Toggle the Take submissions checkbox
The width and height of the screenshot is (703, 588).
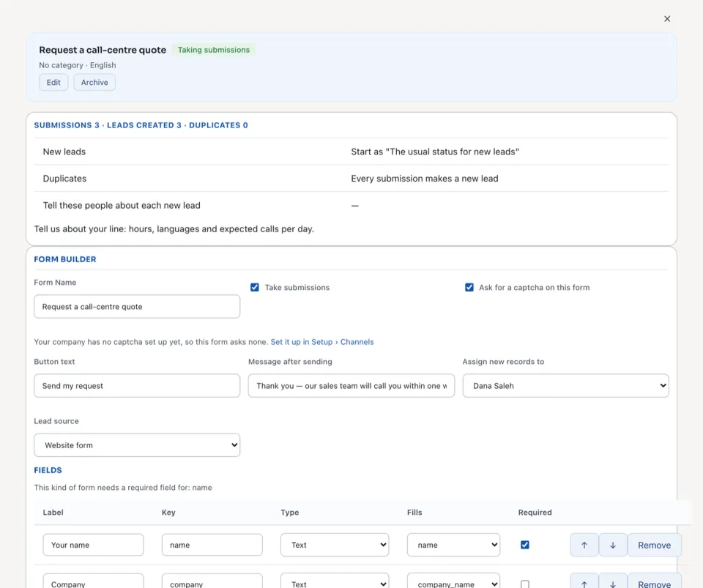(x=255, y=287)
